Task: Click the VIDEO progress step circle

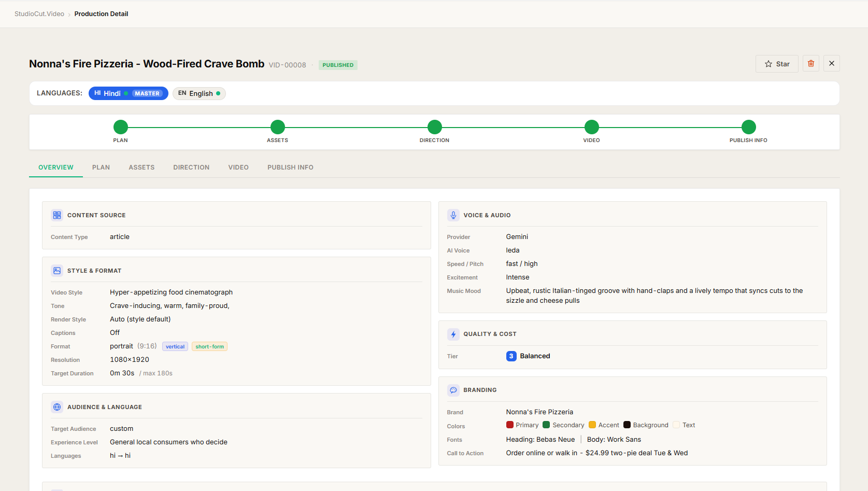Action: pyautogui.click(x=592, y=127)
